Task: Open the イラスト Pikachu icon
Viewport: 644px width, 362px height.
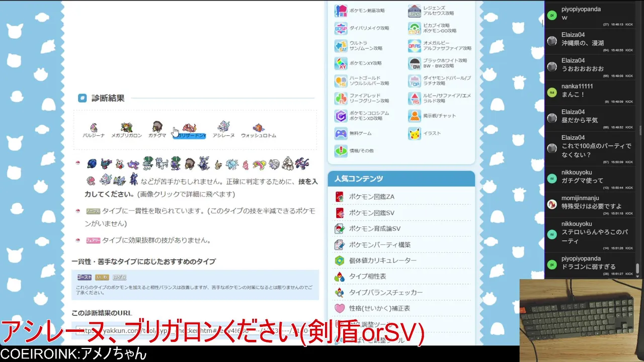Action: coord(414,134)
